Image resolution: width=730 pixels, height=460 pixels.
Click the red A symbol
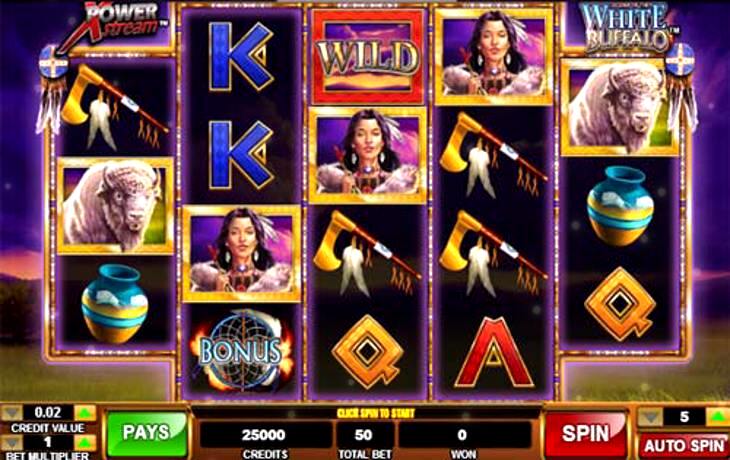pos(493,352)
